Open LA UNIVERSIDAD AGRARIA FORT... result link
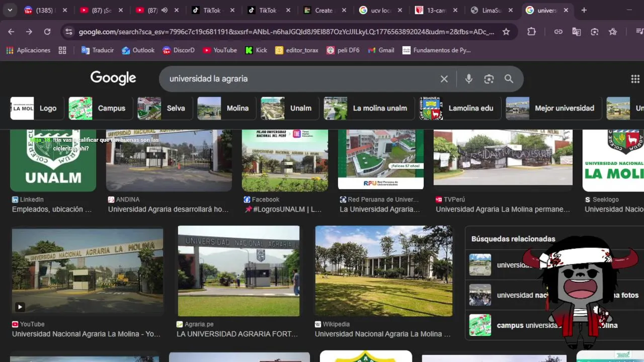The height and width of the screenshot is (362, 644). (x=237, y=334)
